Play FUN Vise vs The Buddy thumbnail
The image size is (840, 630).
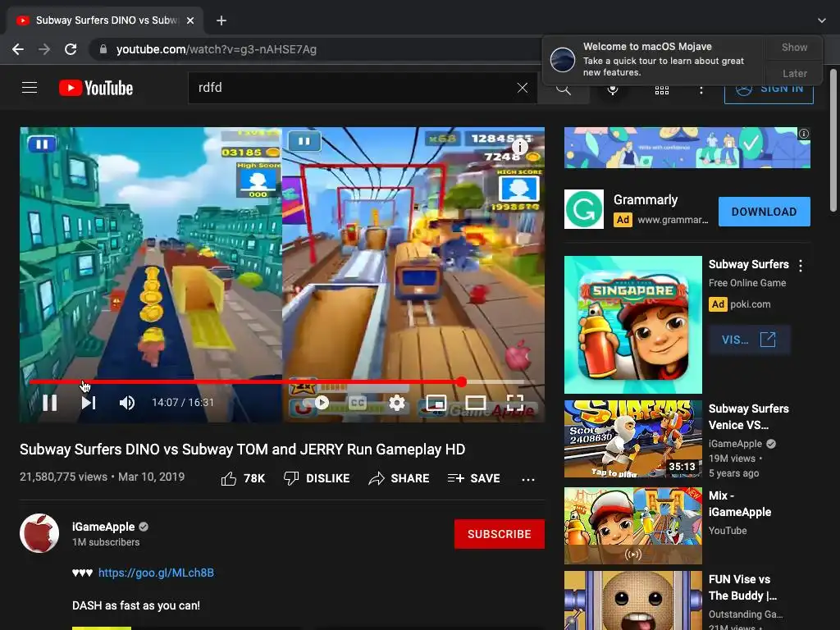click(632, 600)
